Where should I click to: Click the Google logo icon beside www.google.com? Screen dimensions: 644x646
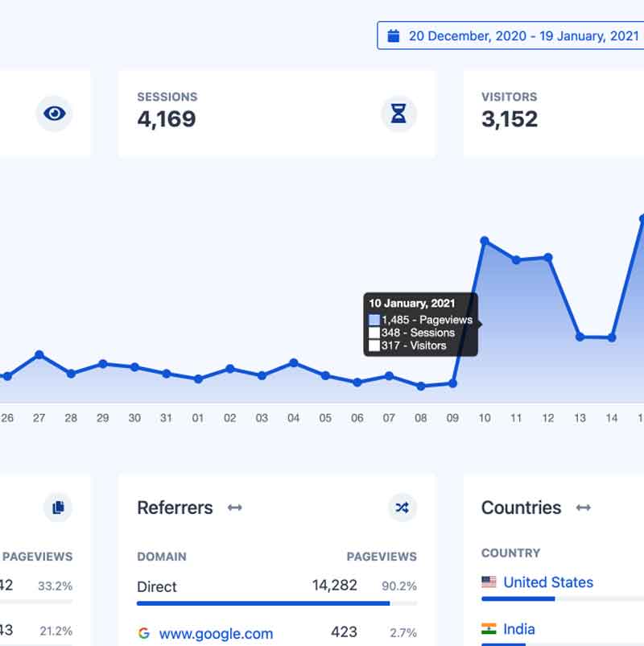(x=144, y=634)
